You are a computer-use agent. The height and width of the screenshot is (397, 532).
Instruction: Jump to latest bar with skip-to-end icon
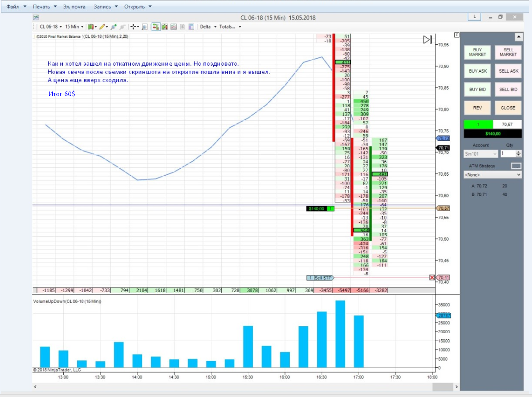tap(428, 40)
